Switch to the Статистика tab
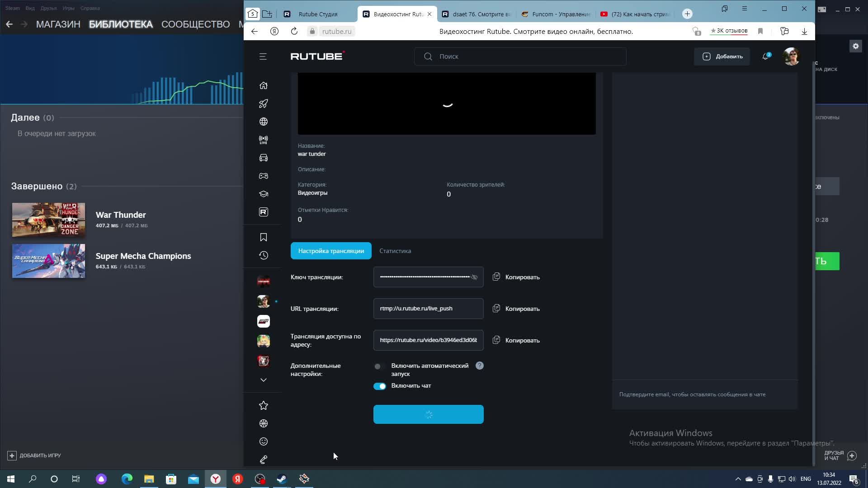868x488 pixels. [395, 251]
